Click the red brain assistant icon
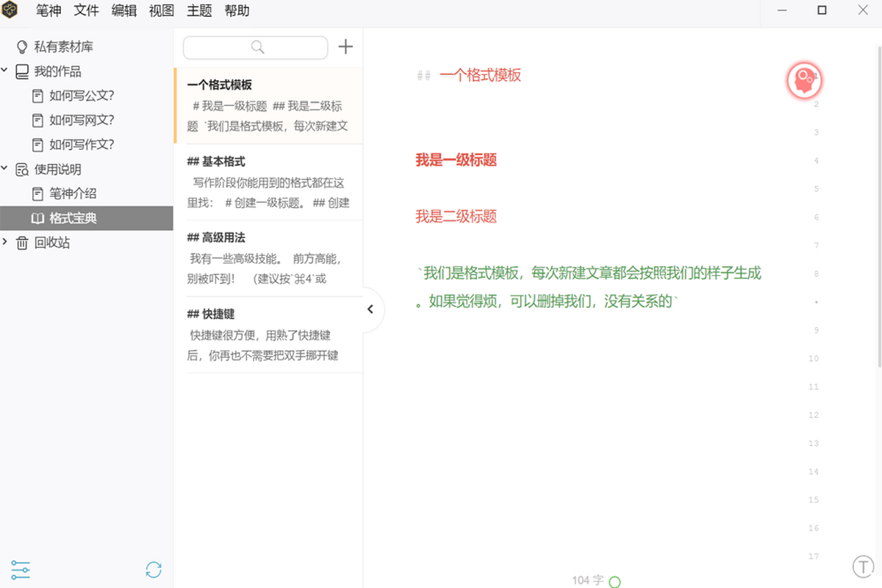Image resolution: width=882 pixels, height=588 pixels. point(804,80)
